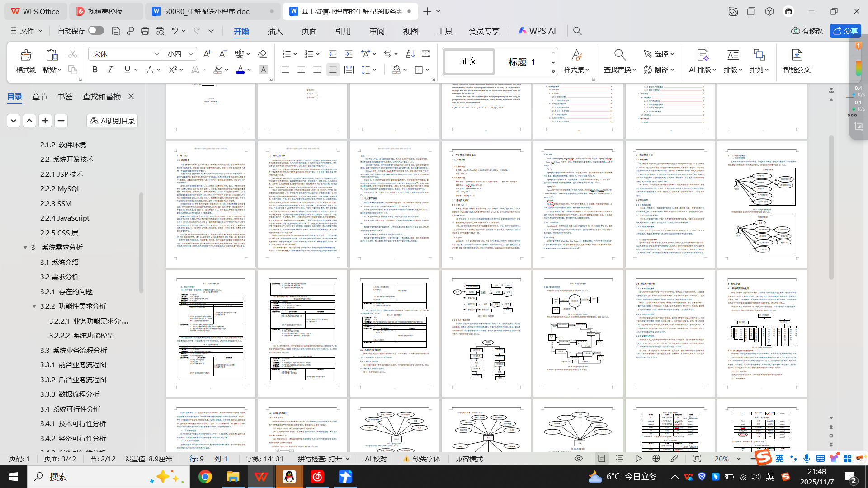The height and width of the screenshot is (488, 868).
Task: Open Find and Replace magnifier icon
Action: (x=619, y=55)
